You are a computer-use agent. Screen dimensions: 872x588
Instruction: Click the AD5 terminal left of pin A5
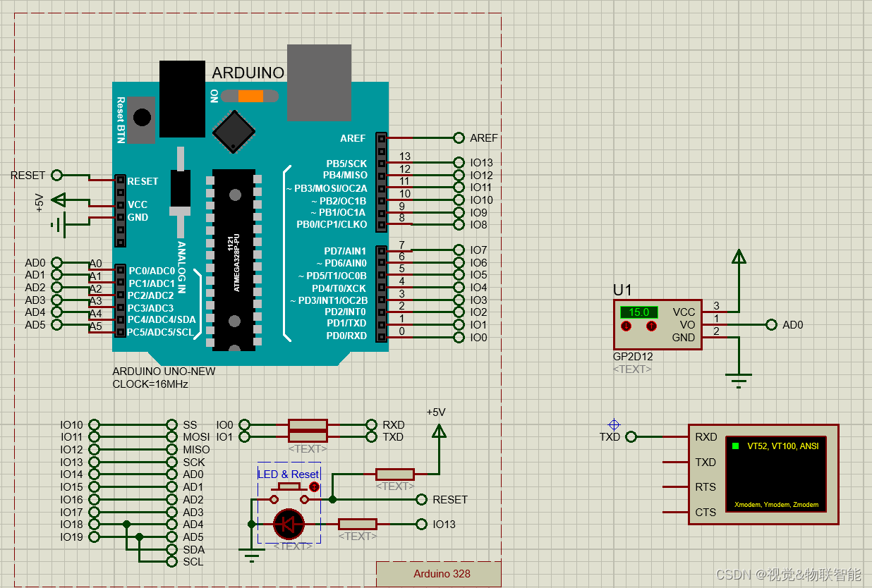point(57,325)
